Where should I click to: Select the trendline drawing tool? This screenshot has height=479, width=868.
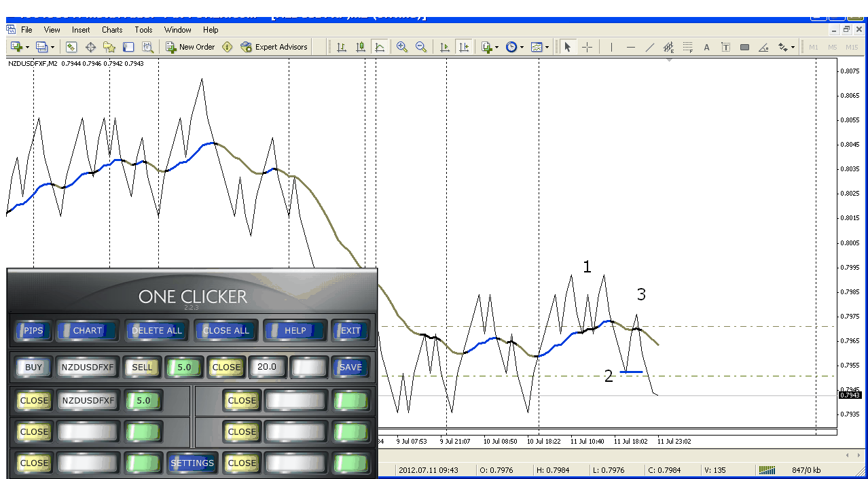coord(650,47)
